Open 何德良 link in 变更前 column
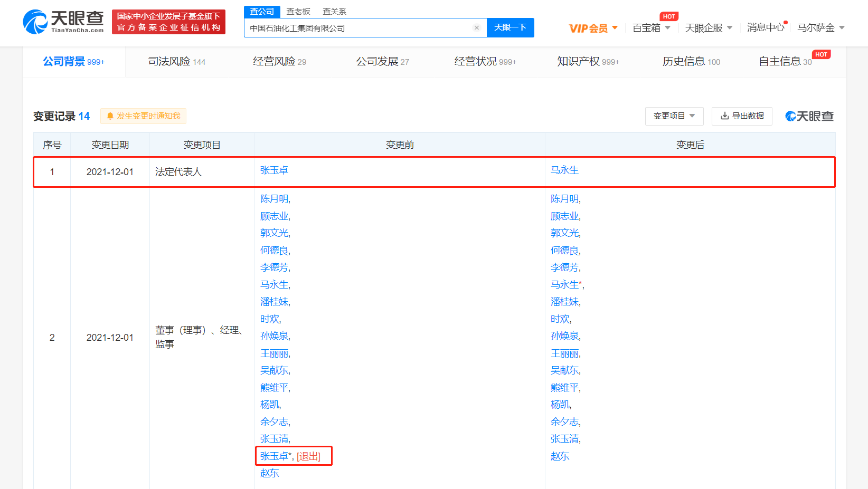 275,251
